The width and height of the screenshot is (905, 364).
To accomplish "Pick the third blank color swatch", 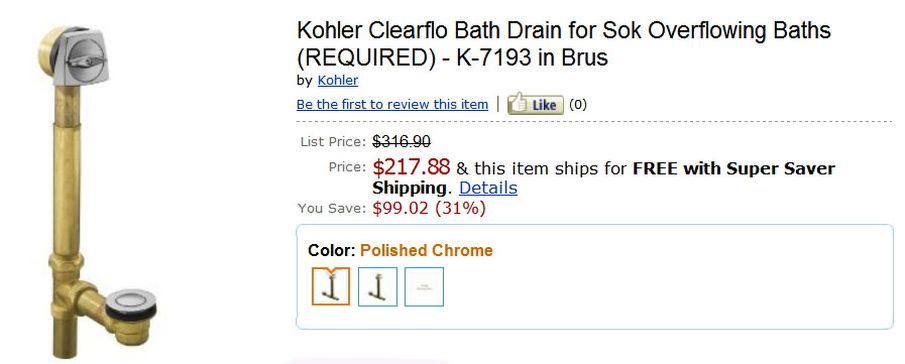I will pyautogui.click(x=424, y=286).
